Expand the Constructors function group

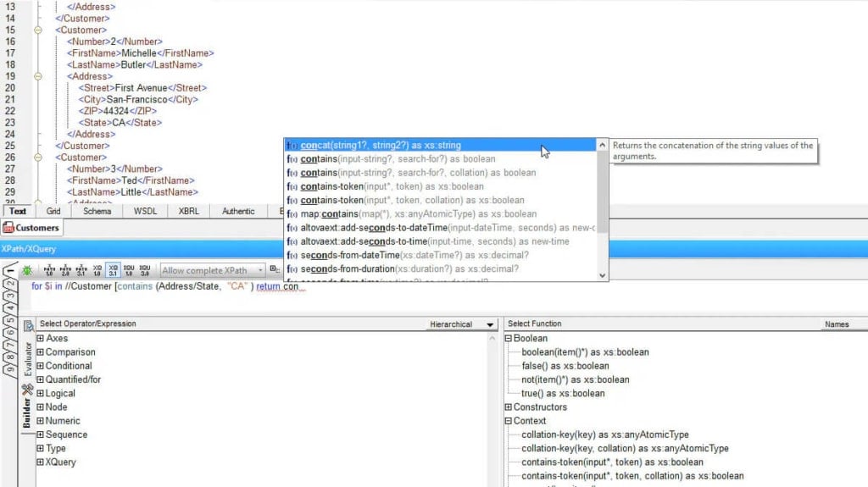click(x=509, y=407)
